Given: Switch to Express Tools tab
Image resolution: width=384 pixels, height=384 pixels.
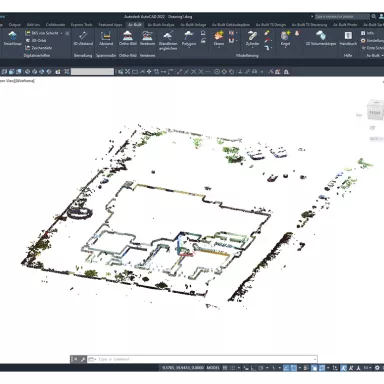Looking at the screenshot, I should 82,25.
